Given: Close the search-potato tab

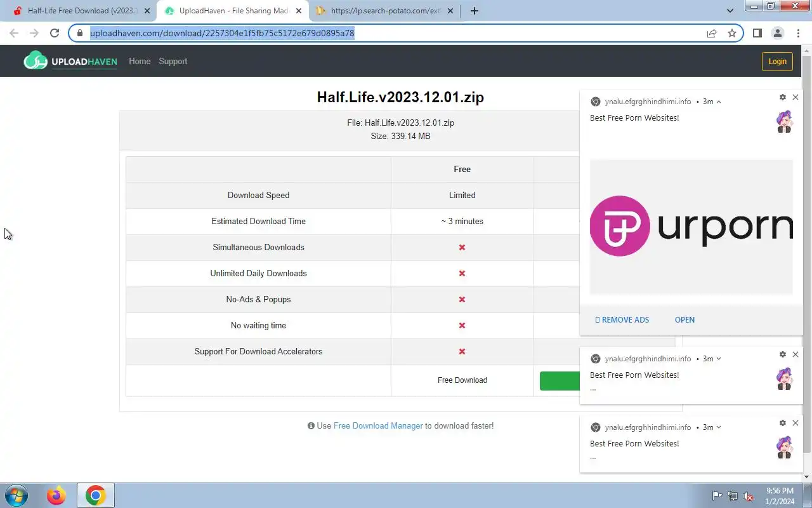Looking at the screenshot, I should 450,11.
